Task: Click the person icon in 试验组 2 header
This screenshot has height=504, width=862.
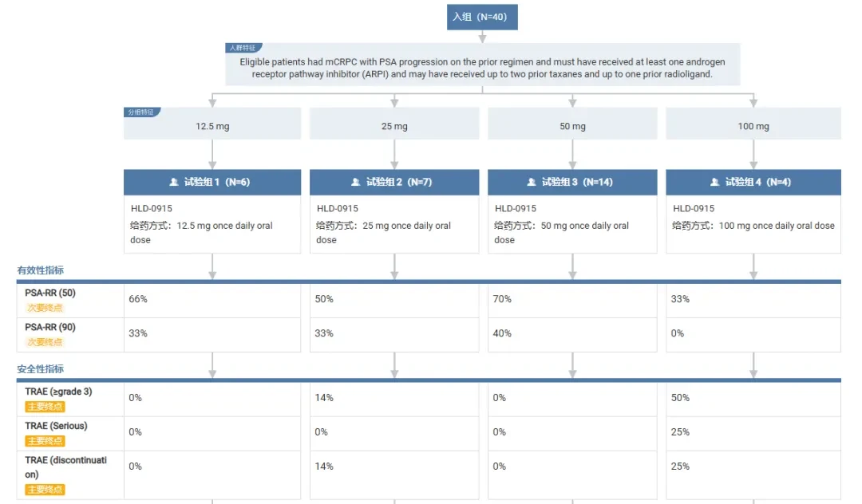Action: click(356, 182)
